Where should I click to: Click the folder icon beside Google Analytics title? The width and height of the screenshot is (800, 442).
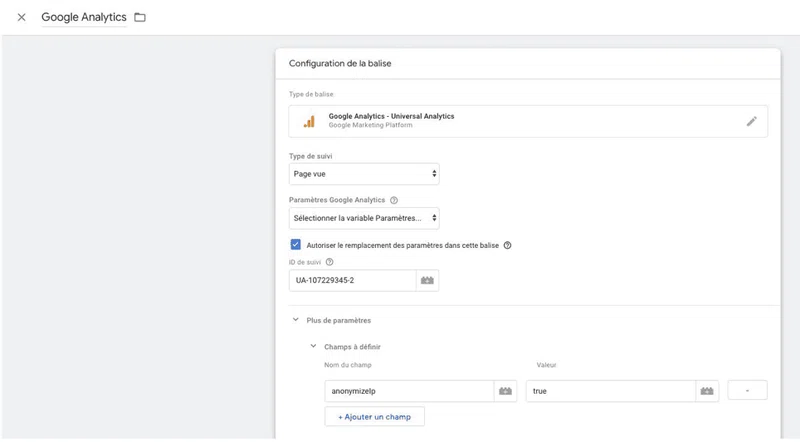coord(140,17)
